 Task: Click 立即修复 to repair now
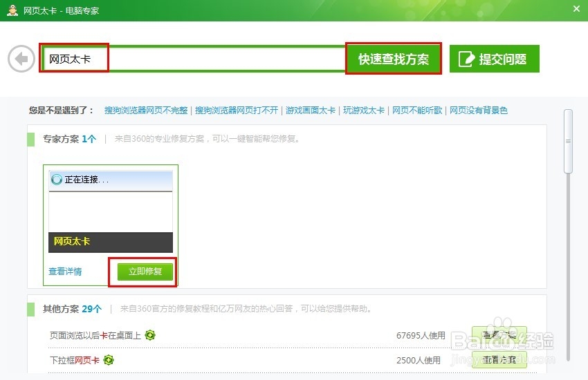pos(145,272)
